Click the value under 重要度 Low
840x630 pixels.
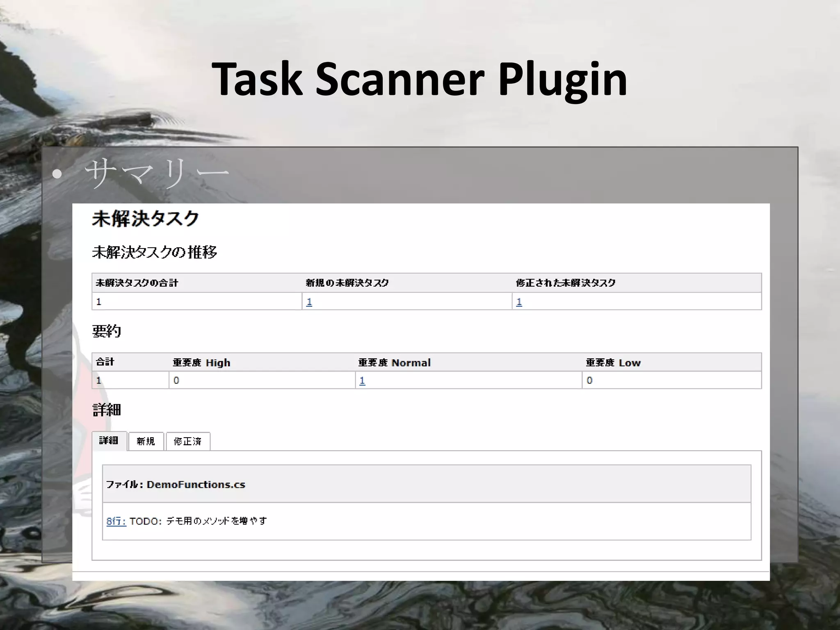[589, 381]
